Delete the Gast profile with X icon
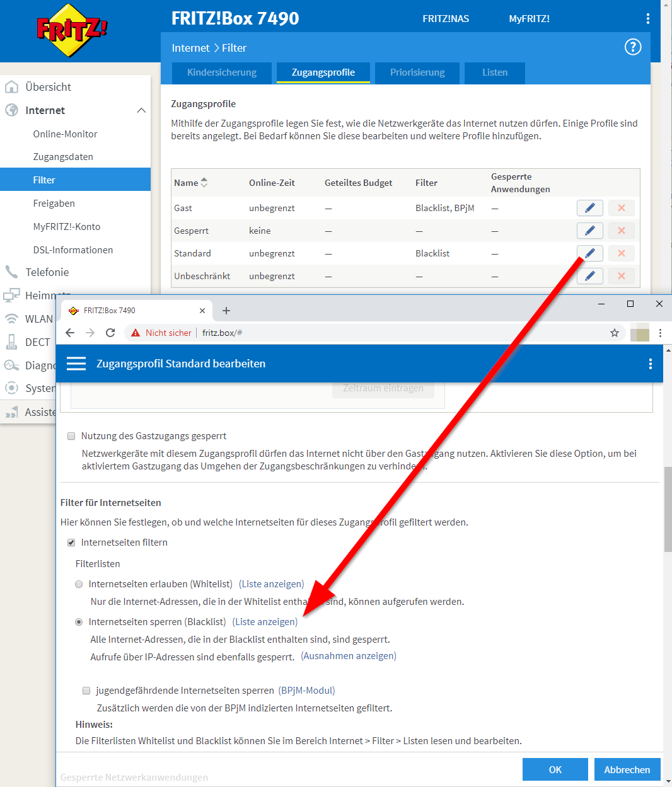672x787 pixels. tap(622, 208)
